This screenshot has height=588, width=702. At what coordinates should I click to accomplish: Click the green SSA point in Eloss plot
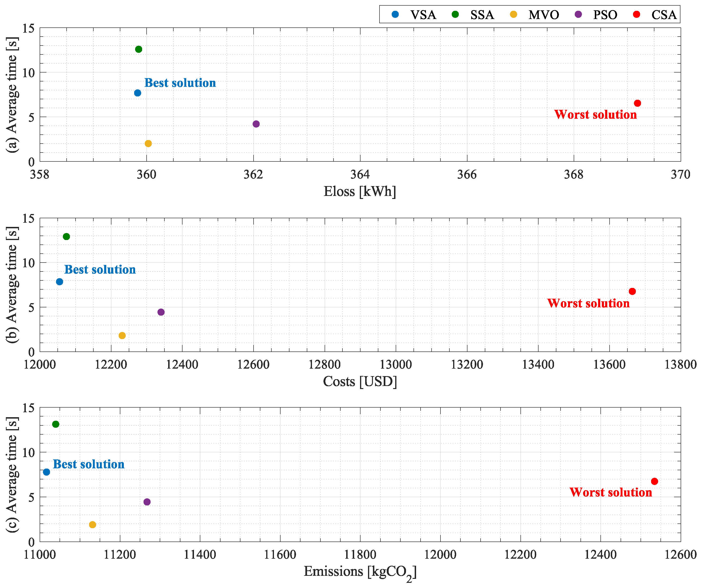[138, 49]
